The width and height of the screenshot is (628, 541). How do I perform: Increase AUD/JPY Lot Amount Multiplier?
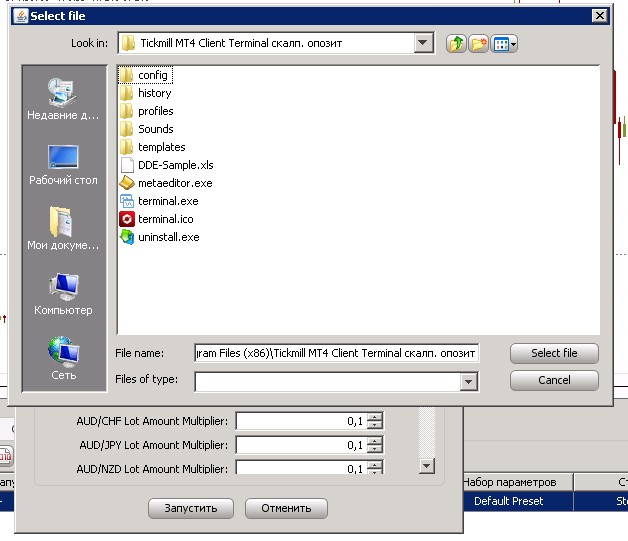(x=375, y=440)
